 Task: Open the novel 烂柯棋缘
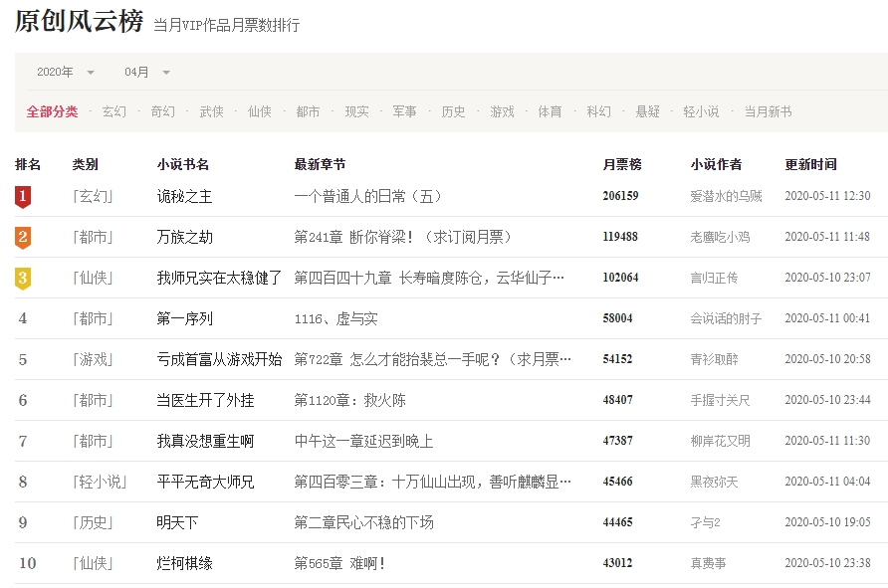point(185,563)
